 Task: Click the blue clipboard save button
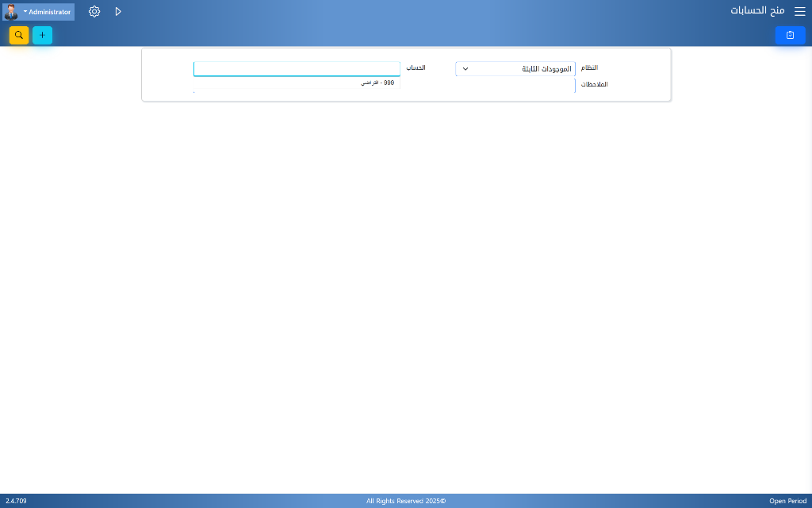[x=790, y=35]
